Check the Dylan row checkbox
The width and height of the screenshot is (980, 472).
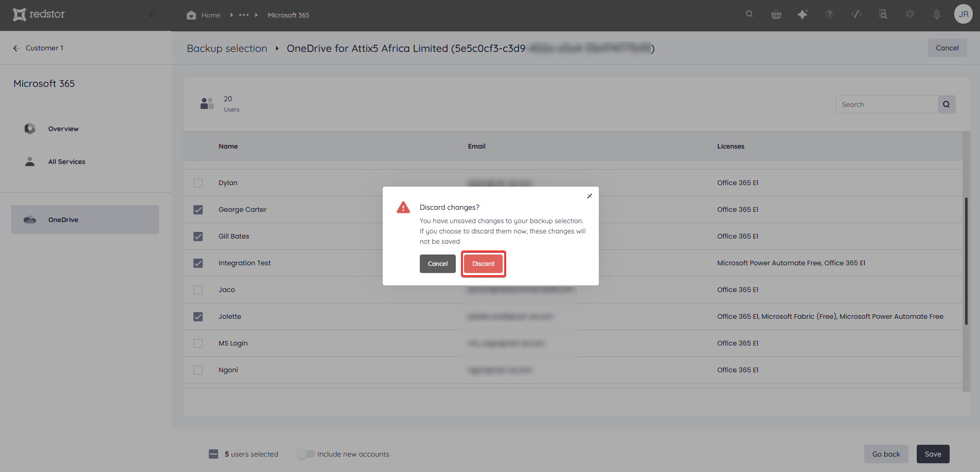click(x=198, y=183)
